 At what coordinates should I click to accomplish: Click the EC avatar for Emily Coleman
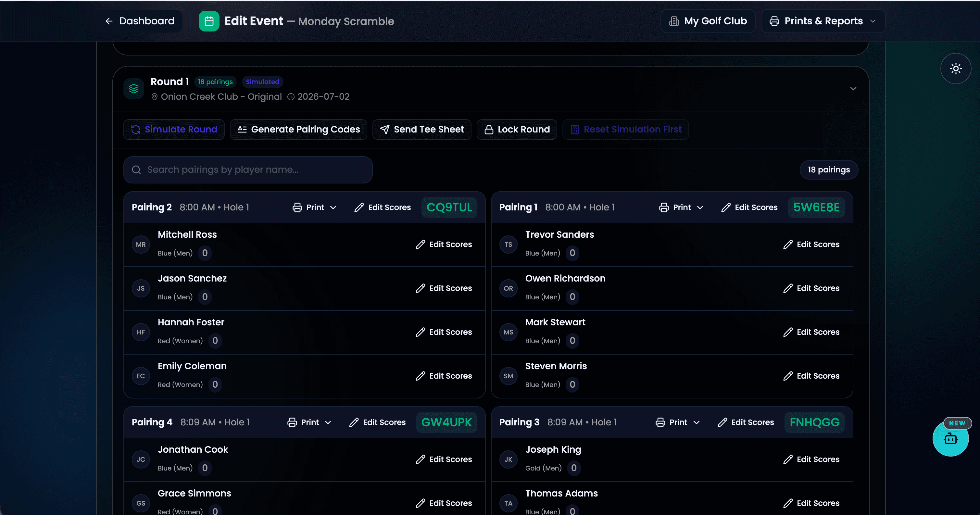click(x=141, y=376)
